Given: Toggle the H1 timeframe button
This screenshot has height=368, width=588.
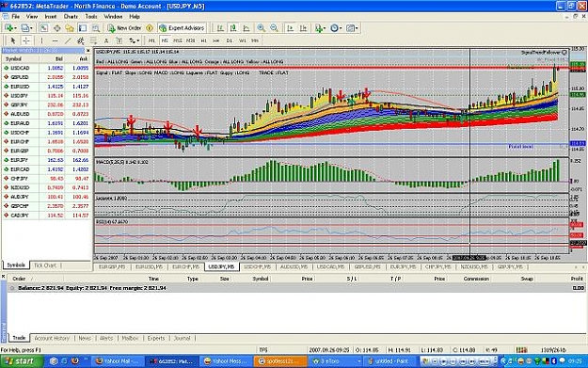Looking at the screenshot, I should [203, 40].
